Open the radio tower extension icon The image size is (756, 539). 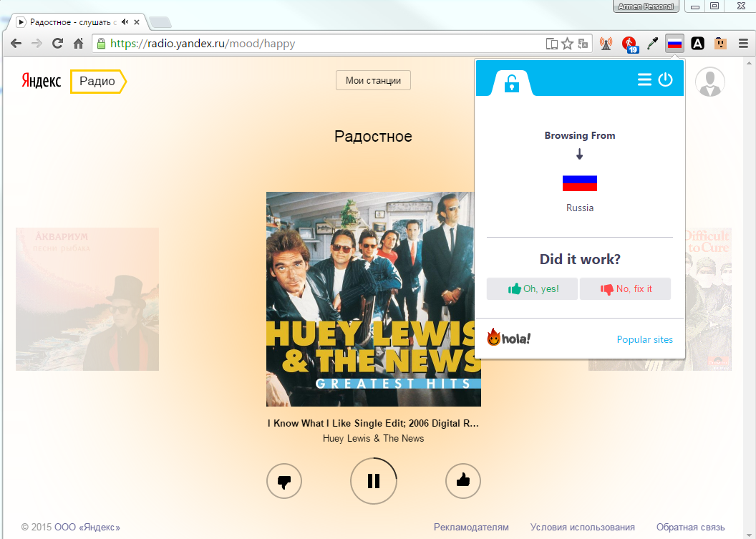606,44
